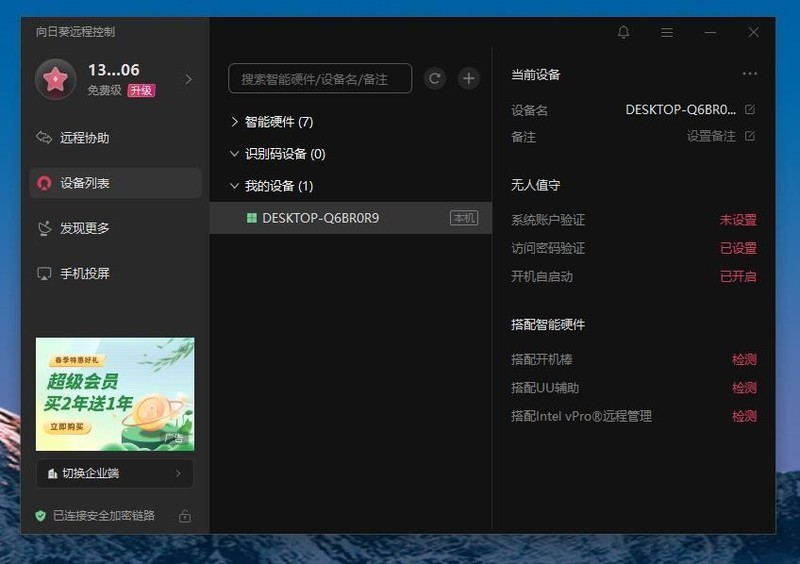Click 已设置 for 访问密码验证
Viewport: 800px width, 564px height.
(x=738, y=249)
